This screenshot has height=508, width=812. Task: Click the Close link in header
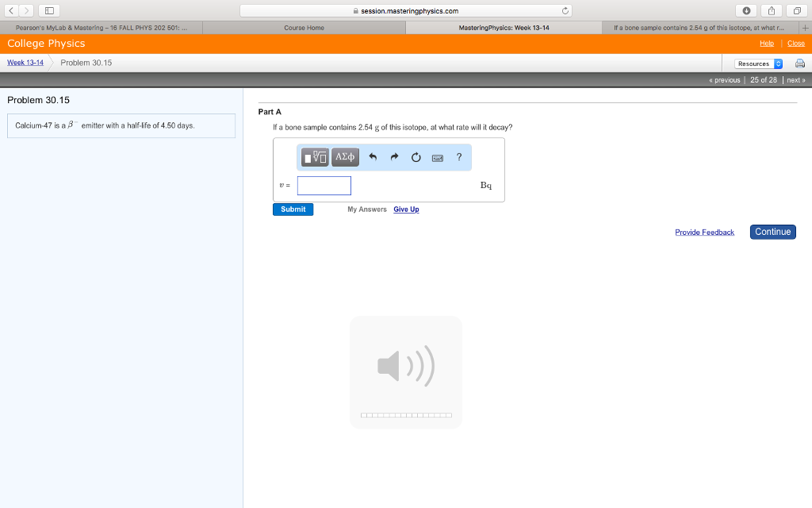pos(796,44)
